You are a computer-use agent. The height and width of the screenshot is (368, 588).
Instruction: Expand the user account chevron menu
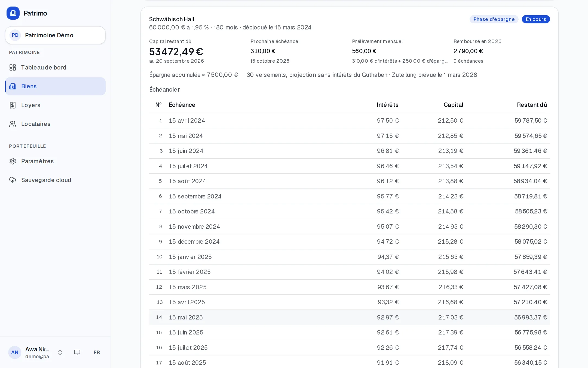pos(60,352)
